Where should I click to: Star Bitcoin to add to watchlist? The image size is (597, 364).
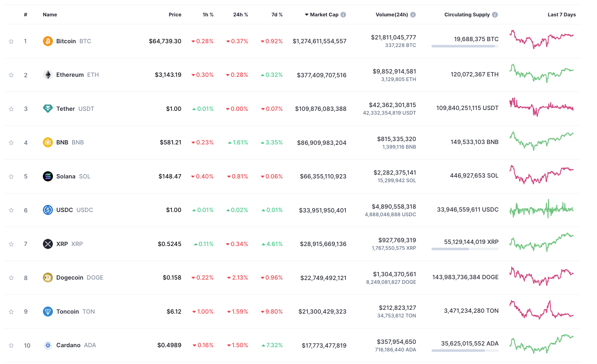pos(11,41)
